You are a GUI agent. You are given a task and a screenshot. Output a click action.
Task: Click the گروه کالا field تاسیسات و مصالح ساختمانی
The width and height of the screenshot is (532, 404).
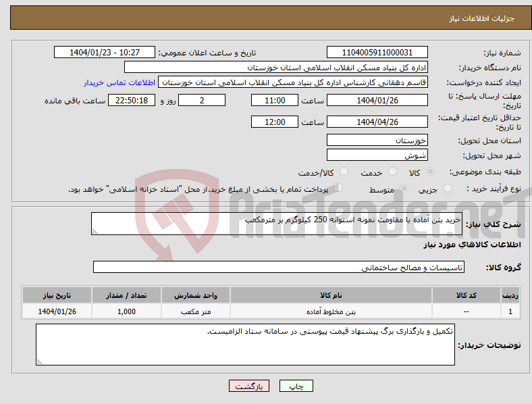[279, 267]
